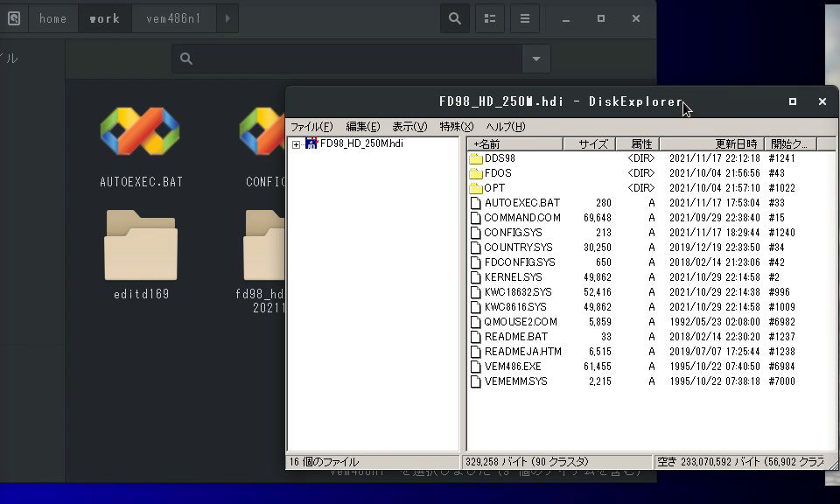Image resolution: width=840 pixels, height=504 pixels.
Task: Go to the home path segment
Action: pyautogui.click(x=53, y=18)
